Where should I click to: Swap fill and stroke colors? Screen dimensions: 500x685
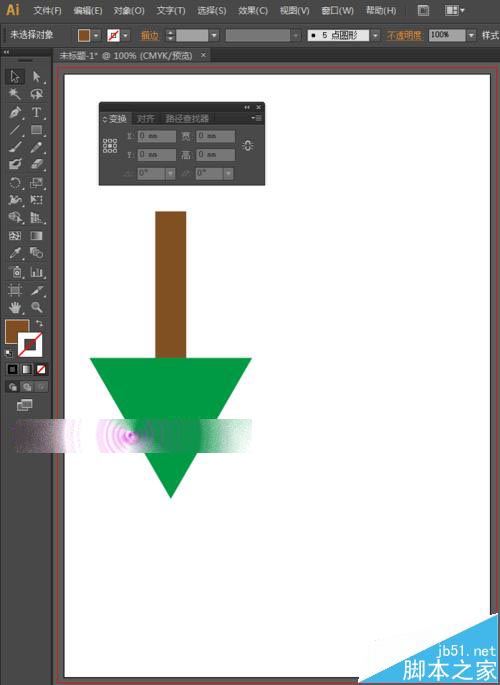39,323
